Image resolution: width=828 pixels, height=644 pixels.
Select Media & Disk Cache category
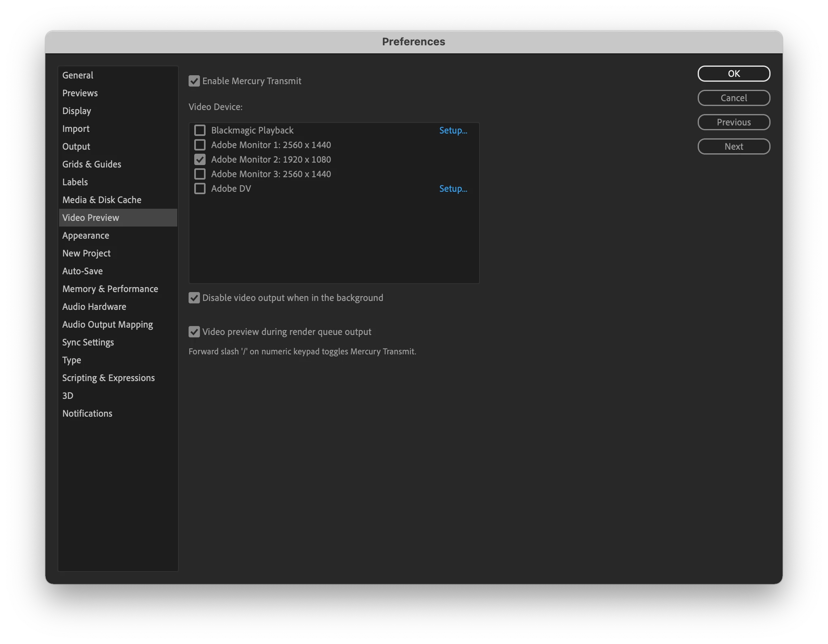102,200
